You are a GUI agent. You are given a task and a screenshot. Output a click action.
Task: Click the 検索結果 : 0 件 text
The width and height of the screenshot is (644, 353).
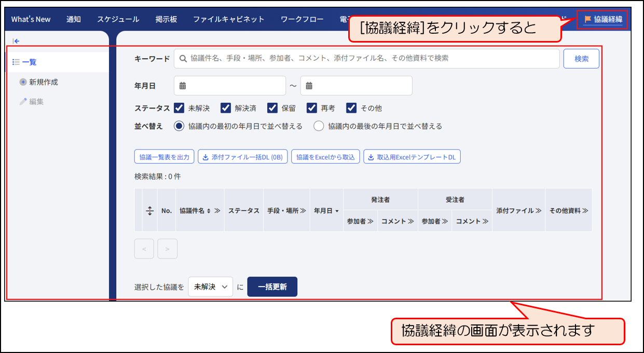point(158,177)
